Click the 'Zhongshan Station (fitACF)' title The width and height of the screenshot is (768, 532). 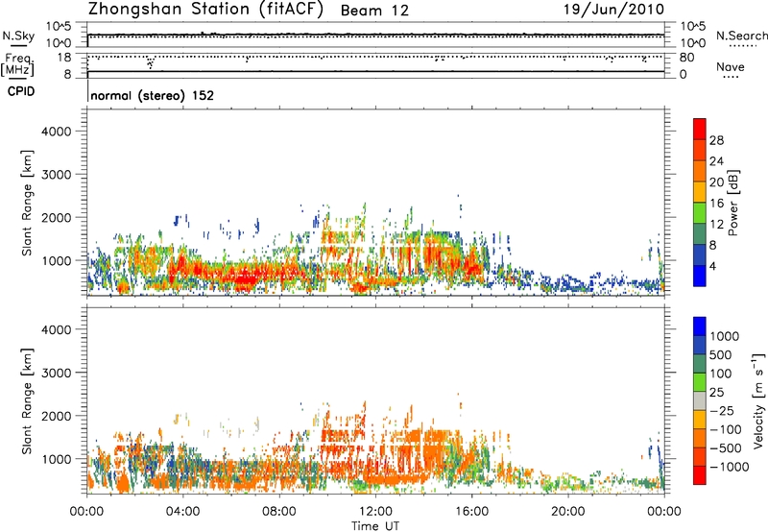[205, 10]
